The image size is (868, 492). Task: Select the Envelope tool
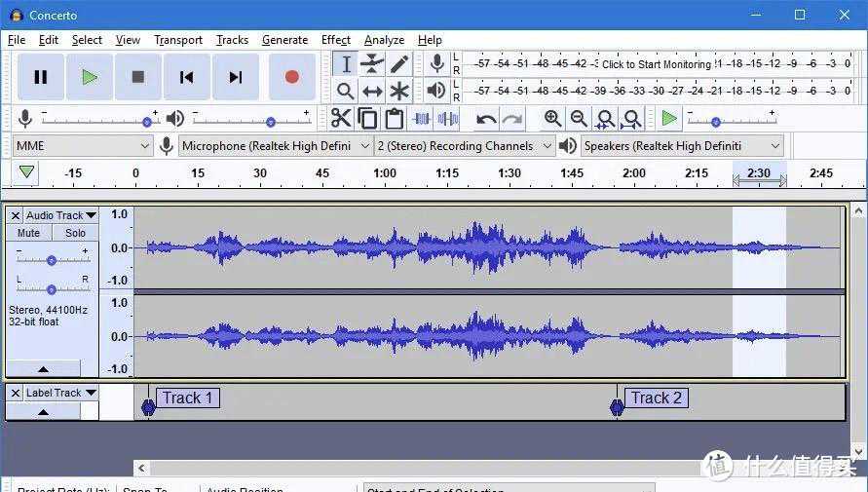point(372,64)
